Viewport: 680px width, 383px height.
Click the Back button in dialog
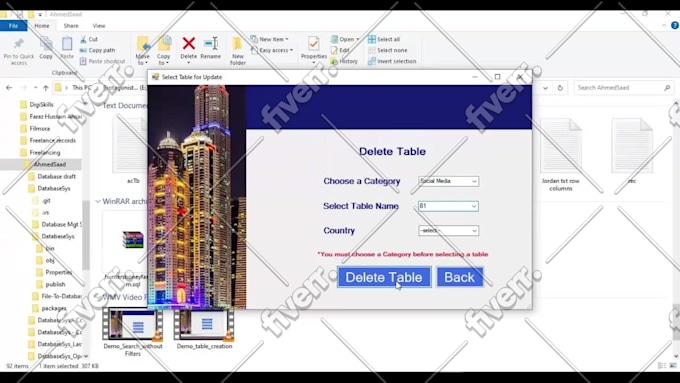click(x=460, y=277)
